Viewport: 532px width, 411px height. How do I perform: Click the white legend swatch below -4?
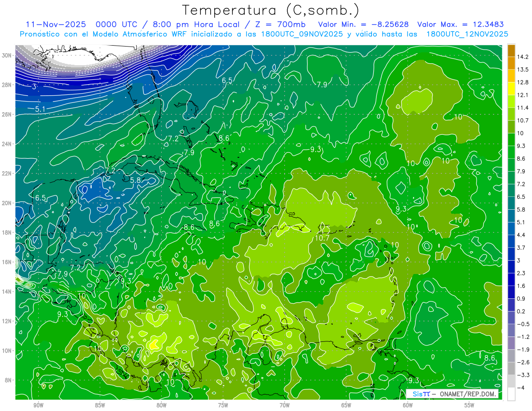click(x=511, y=394)
